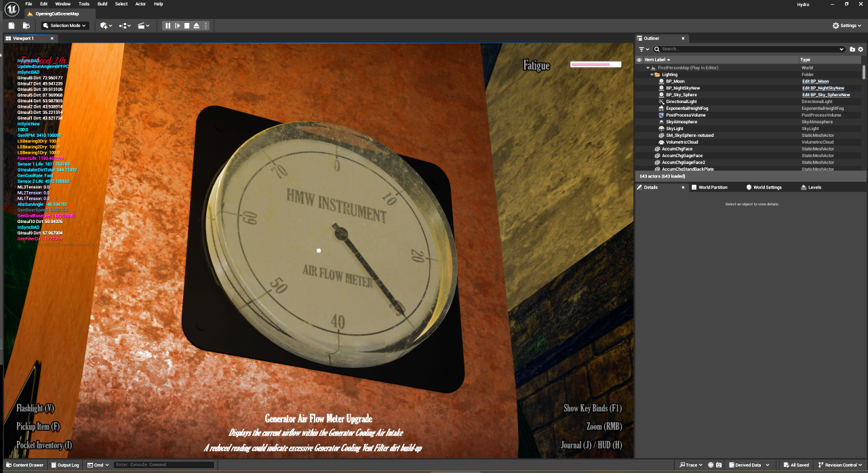Close the Details tab

coord(683,187)
